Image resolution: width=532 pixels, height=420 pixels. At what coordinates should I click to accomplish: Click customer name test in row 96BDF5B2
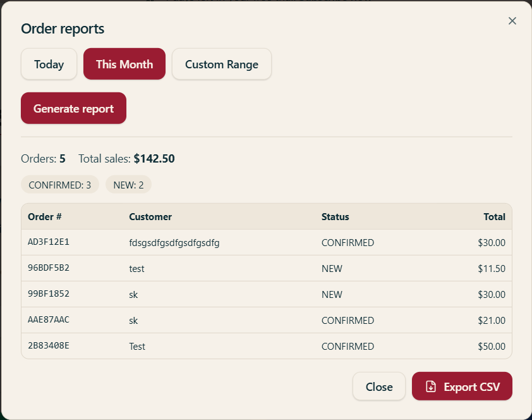(136, 269)
